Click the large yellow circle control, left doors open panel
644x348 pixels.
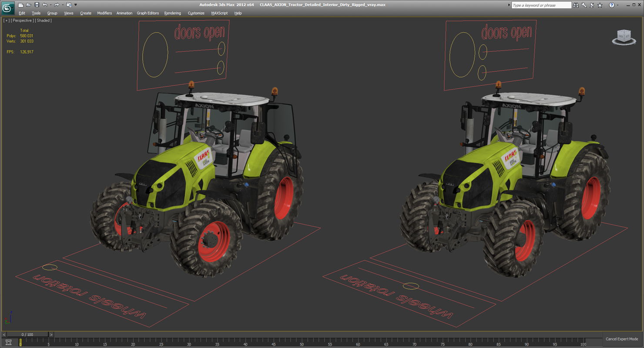[x=155, y=55]
